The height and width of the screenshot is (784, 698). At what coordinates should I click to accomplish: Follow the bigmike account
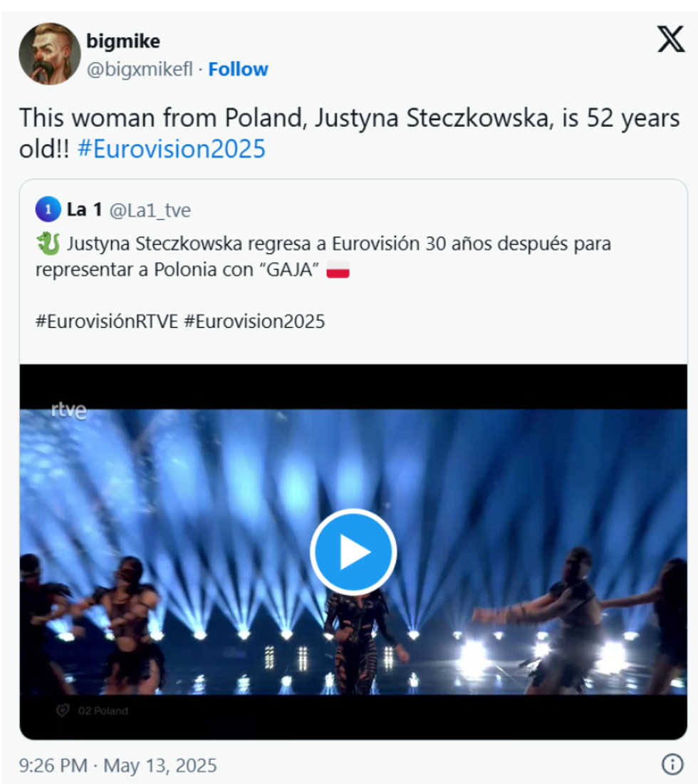tap(238, 69)
